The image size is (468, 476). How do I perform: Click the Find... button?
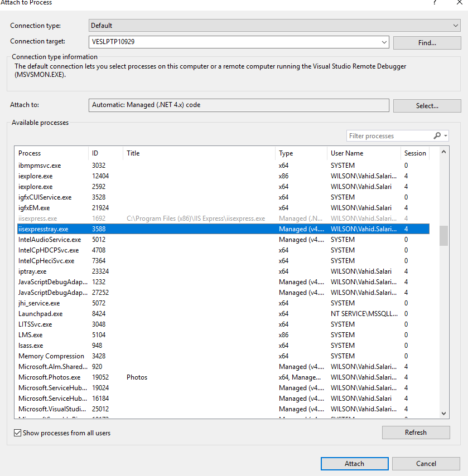click(x=427, y=42)
